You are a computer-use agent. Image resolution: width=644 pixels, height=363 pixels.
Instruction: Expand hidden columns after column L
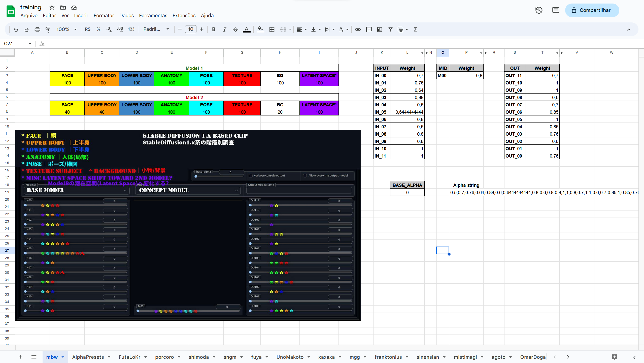pyautogui.click(x=422, y=53)
